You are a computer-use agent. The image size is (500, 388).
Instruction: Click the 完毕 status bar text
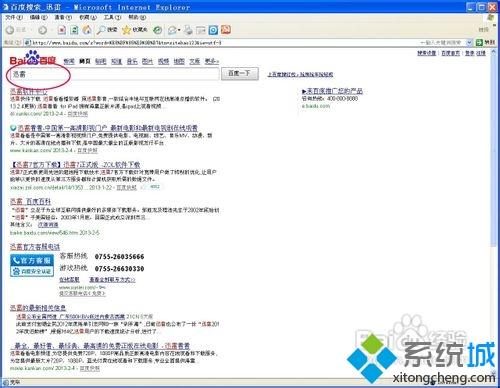coord(15,382)
